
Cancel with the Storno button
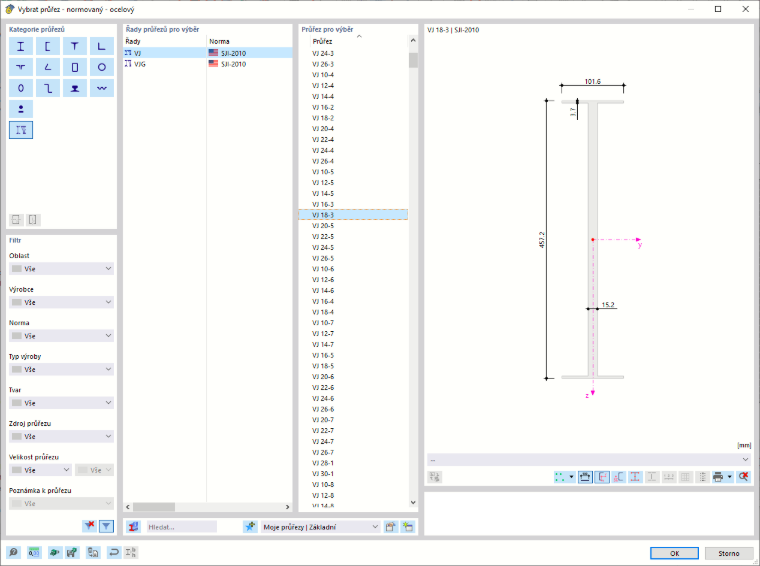pos(728,553)
